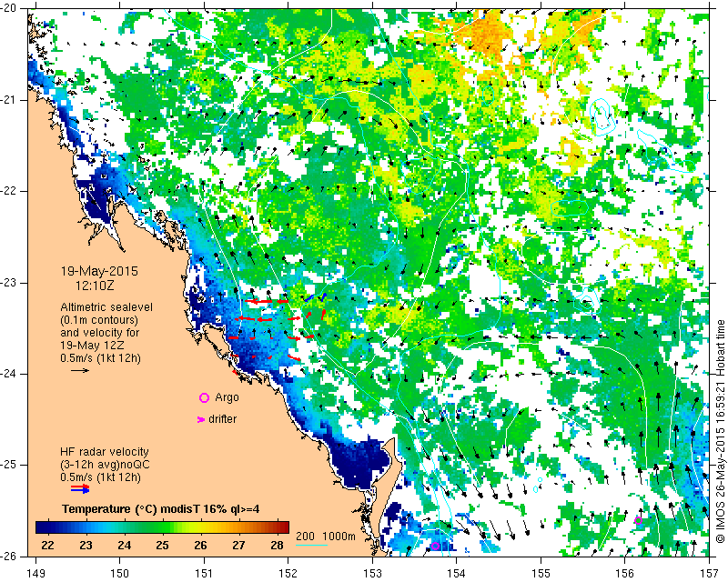Click longitude axis label 150

click(120, 574)
